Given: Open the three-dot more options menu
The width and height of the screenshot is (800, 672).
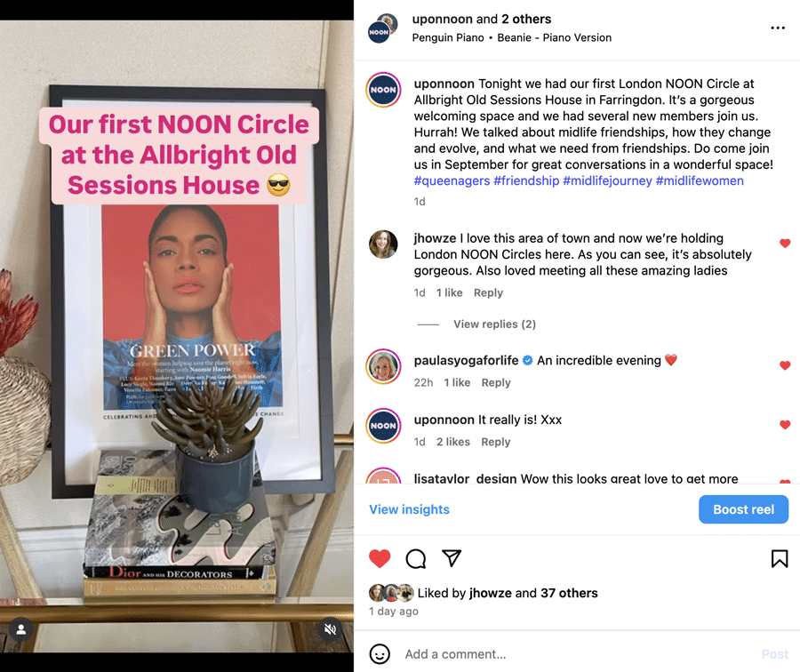Looking at the screenshot, I should (778, 28).
